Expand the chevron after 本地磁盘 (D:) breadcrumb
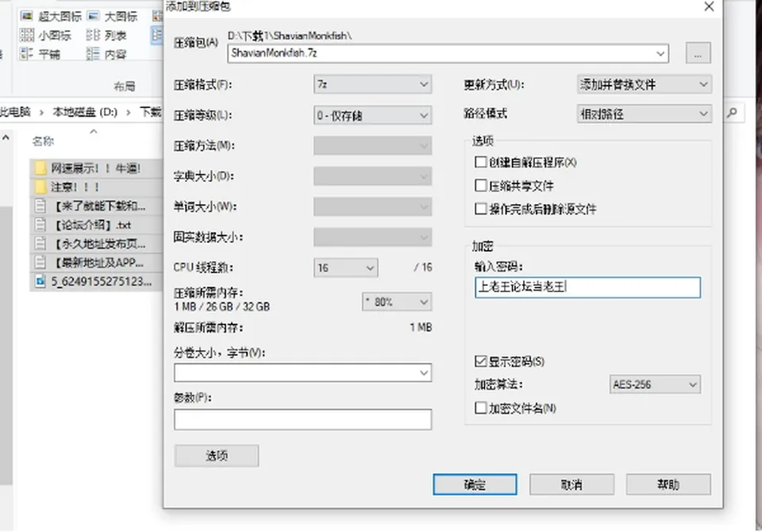 click(129, 113)
